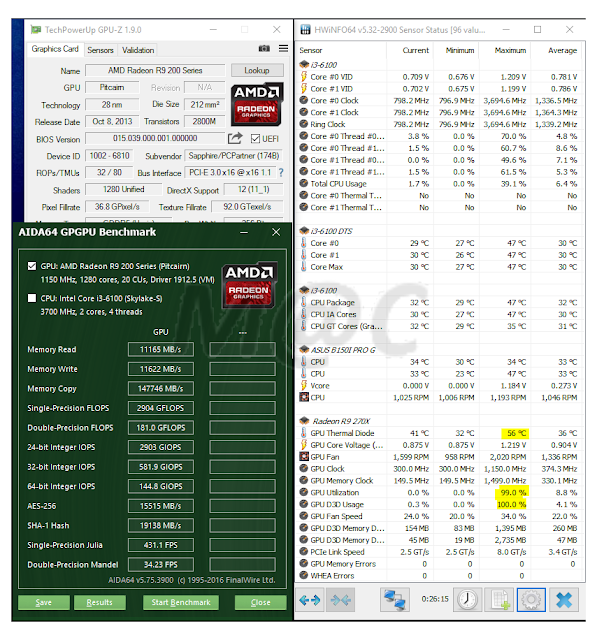Click the GPU Thermal Diode thermometer icon
Screen dimensions: 597x640
pyautogui.click(x=304, y=433)
